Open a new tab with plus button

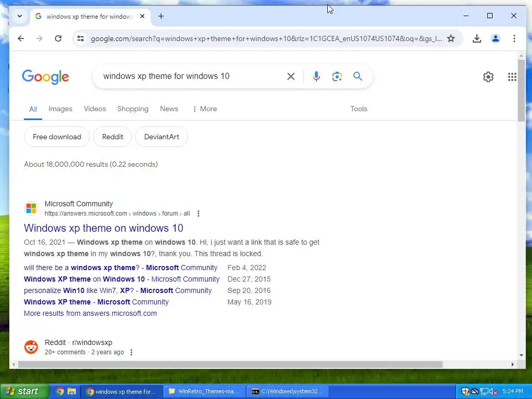[x=161, y=16]
